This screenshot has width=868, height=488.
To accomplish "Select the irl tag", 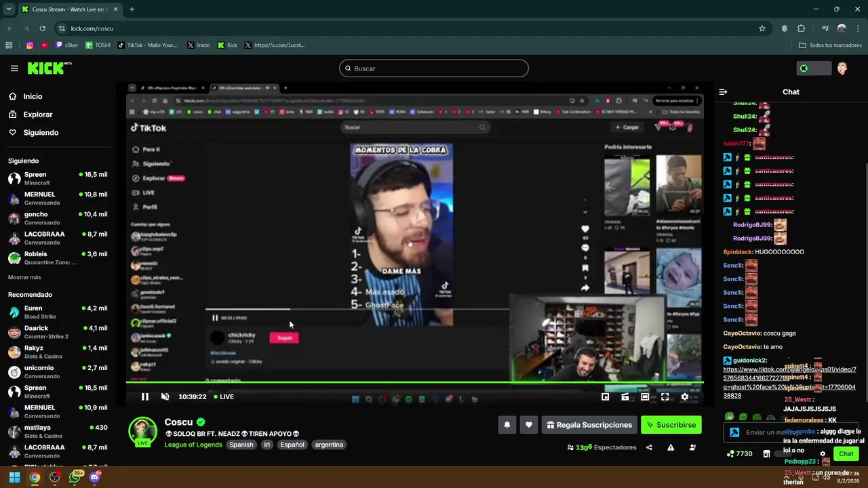I will pyautogui.click(x=267, y=445).
